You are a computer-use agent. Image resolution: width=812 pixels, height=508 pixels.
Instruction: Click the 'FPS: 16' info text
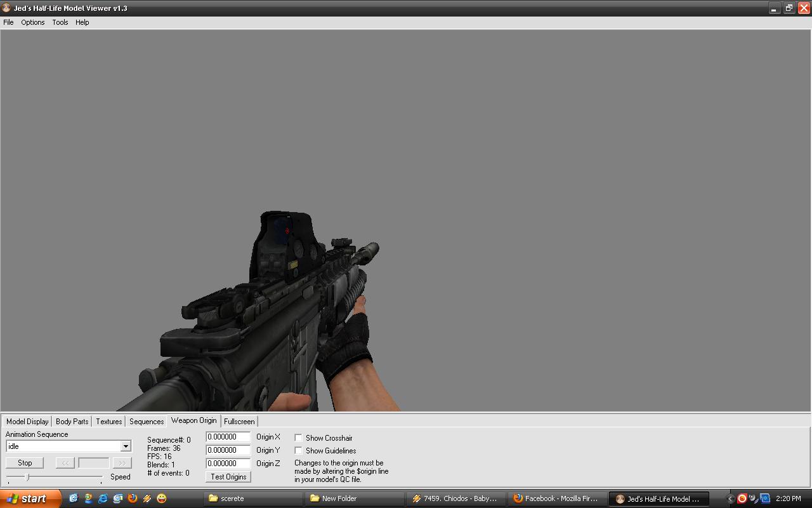click(159, 457)
